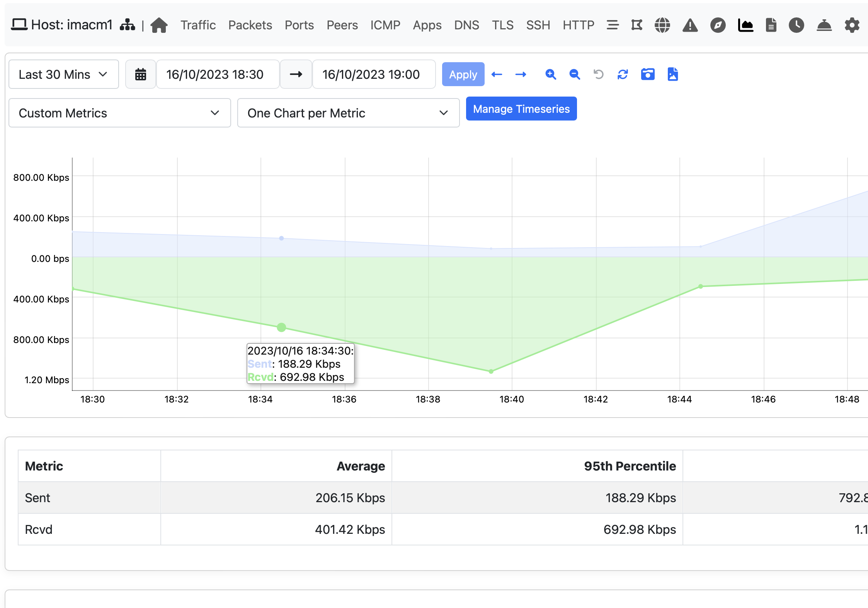The height and width of the screenshot is (608, 868).
Task: Select the timeseries chart icon
Action: 745,25
